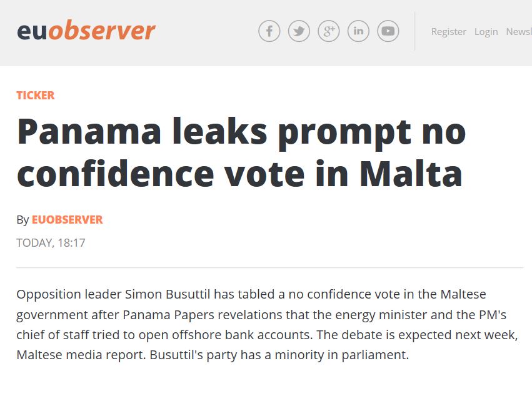
Task: Open the TICKER section label
Action: 35,95
